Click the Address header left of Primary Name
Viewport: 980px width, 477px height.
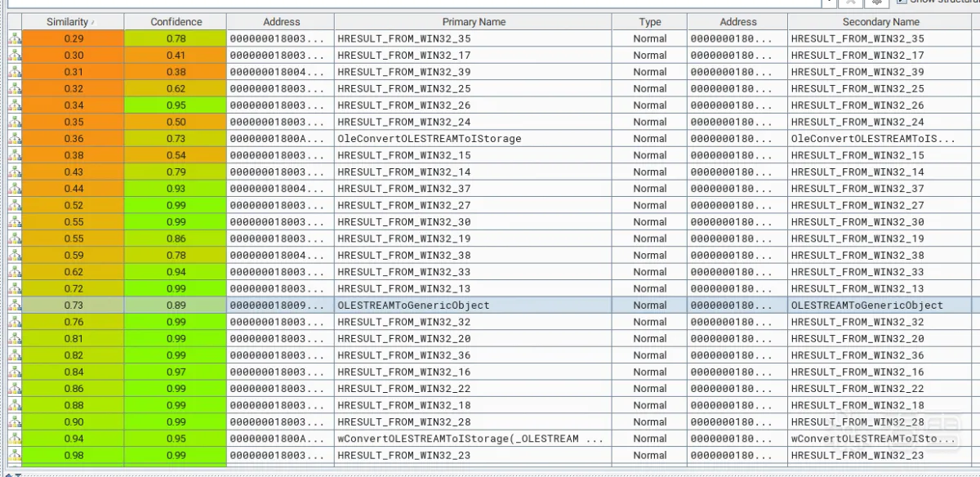pyautogui.click(x=281, y=22)
